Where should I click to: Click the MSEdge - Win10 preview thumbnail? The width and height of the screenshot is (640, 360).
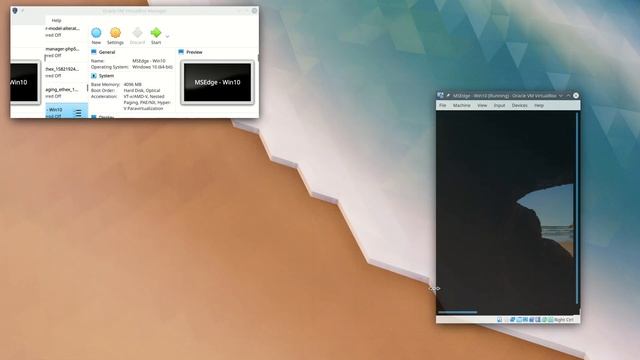[217, 82]
